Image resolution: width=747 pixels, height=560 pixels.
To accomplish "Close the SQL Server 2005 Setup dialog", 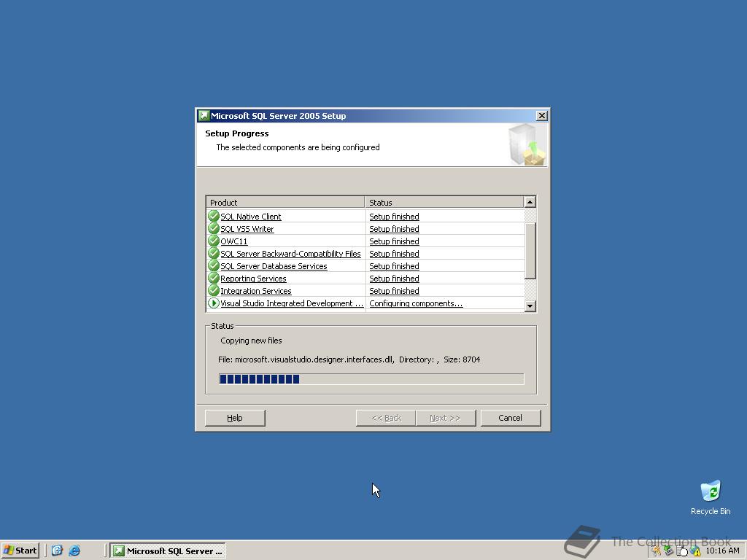I will (x=542, y=116).
